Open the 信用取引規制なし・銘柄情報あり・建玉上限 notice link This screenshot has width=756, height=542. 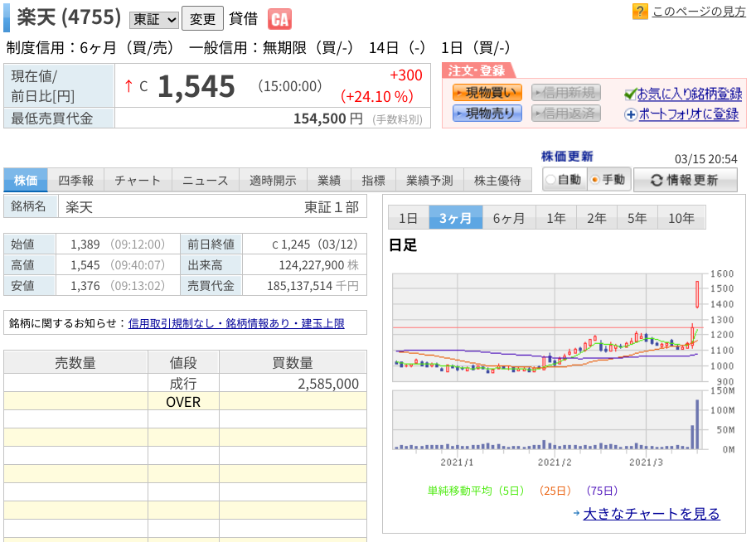(x=236, y=323)
